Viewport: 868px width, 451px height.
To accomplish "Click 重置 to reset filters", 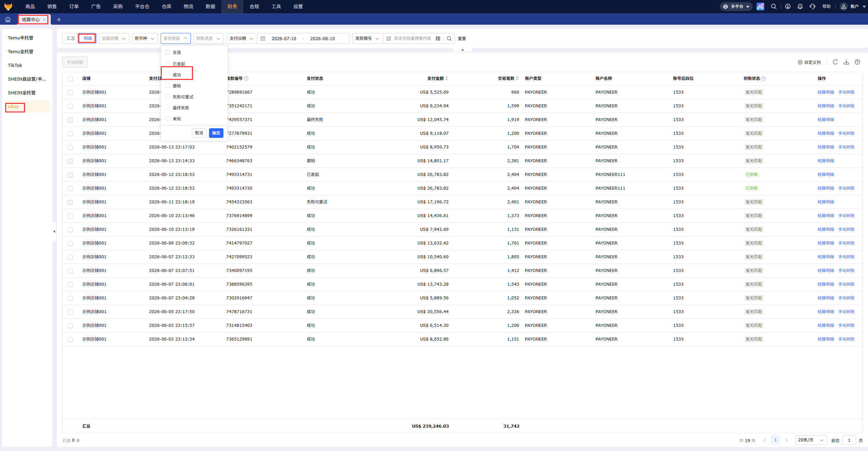I will pyautogui.click(x=462, y=38).
